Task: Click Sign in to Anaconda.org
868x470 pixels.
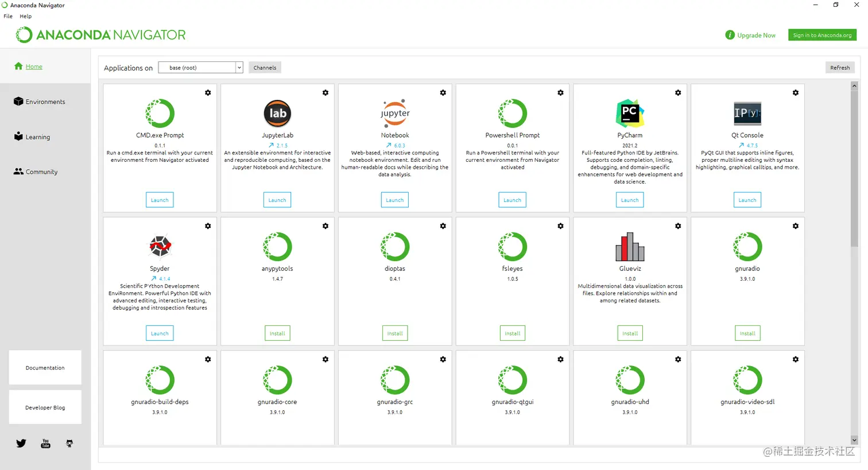Action: [x=822, y=35]
